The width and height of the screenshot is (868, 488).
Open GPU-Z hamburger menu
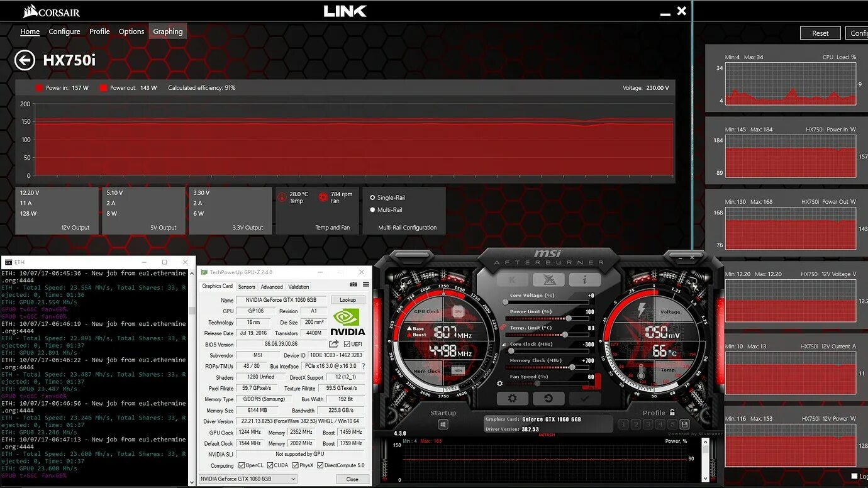tap(366, 285)
